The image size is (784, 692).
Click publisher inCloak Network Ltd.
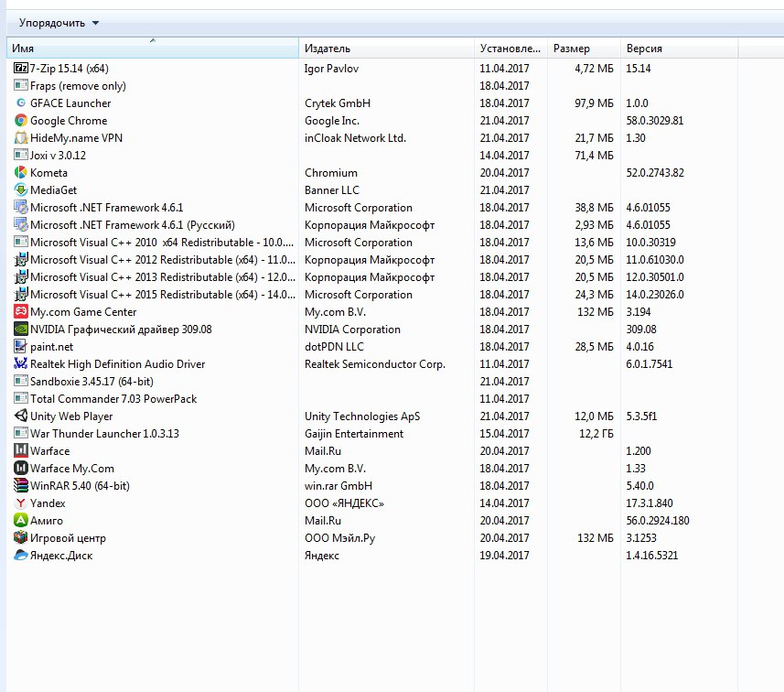[x=355, y=138]
